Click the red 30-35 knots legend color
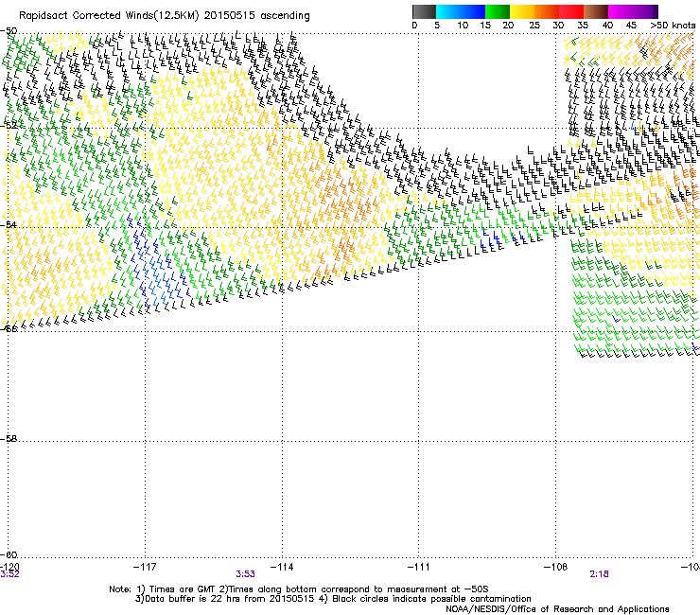Screen dimensions: 700x615 click(571, 11)
